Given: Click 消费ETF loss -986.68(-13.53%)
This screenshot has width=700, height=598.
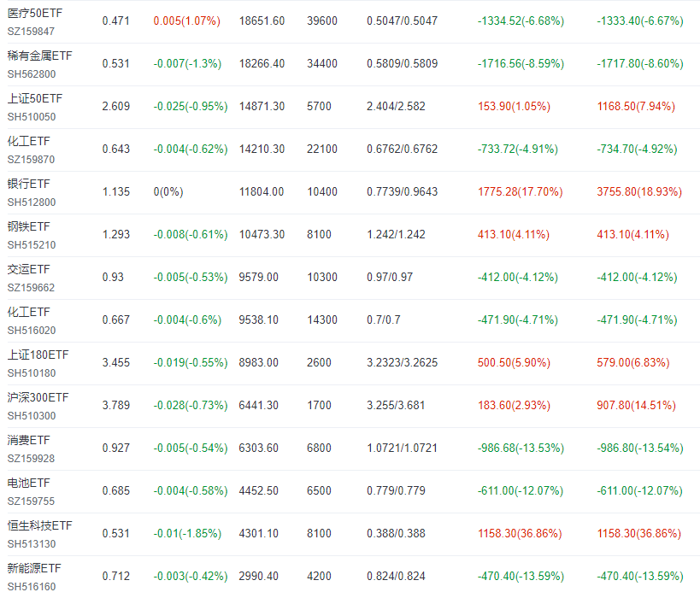Looking at the screenshot, I should tap(520, 448).
